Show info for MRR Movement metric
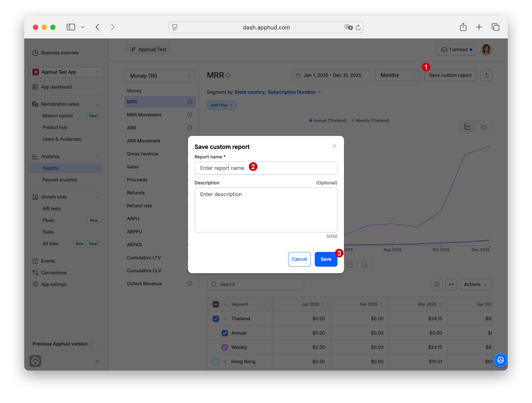Image resolution: width=532 pixels, height=403 pixels. pos(190,115)
